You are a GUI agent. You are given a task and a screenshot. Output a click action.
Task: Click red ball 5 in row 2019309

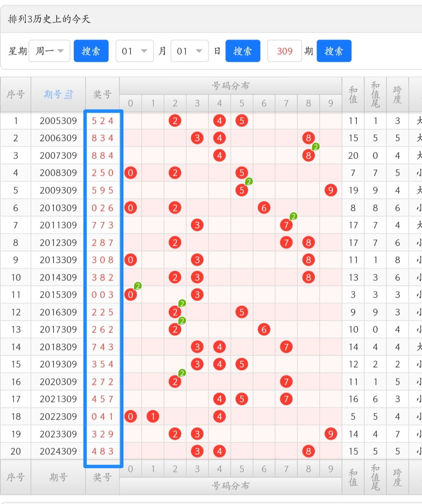(241, 364)
